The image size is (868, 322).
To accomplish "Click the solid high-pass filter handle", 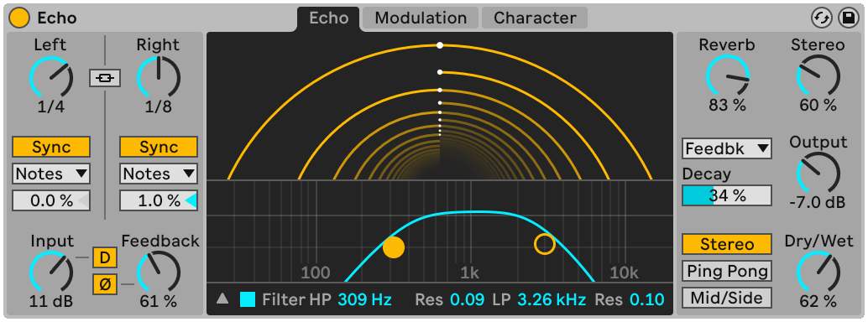I will [394, 247].
